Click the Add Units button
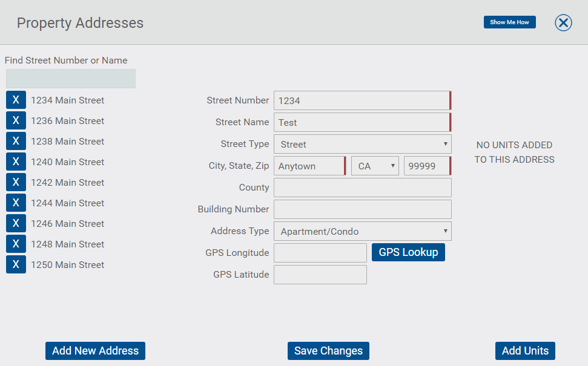 (x=525, y=351)
